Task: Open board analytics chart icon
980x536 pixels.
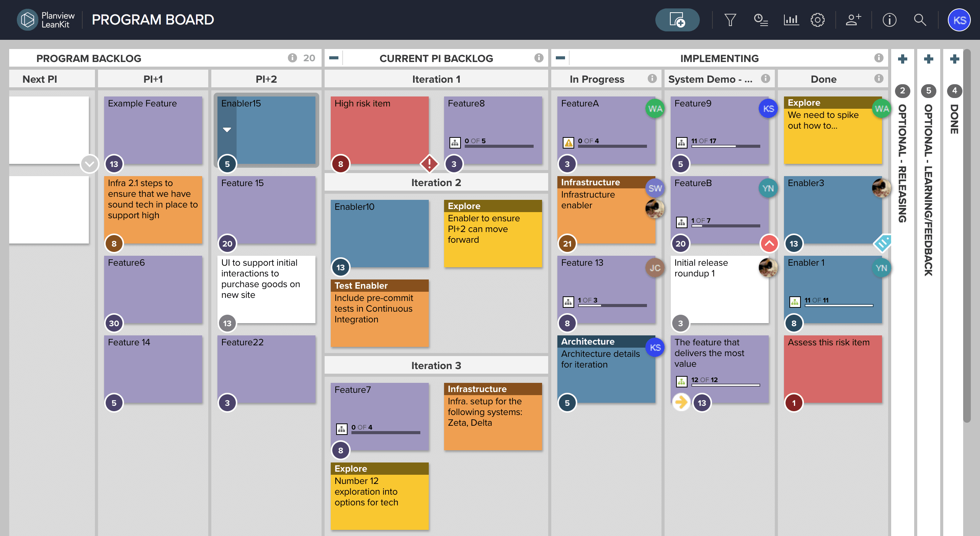Action: 791,20
